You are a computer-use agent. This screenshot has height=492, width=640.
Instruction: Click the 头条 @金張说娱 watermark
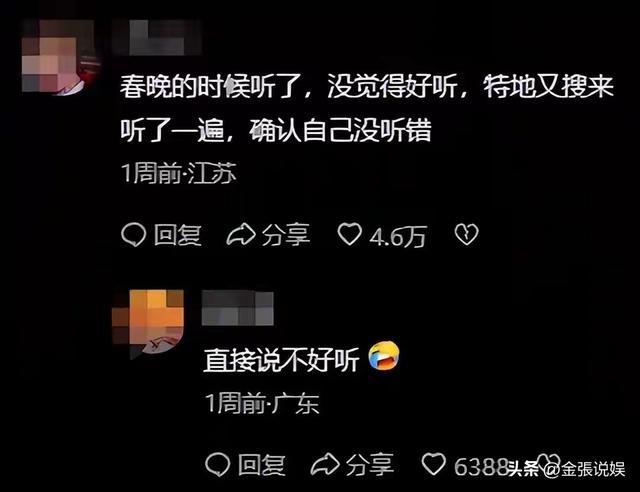click(x=566, y=469)
